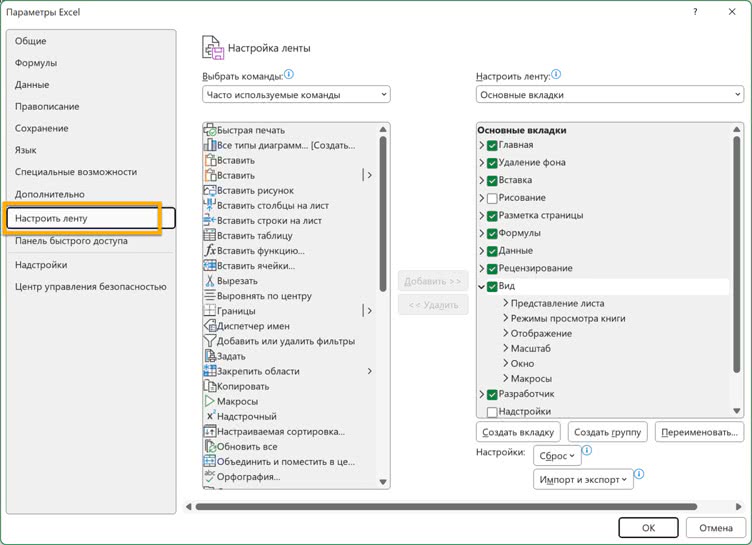Screen dimensions: 752x545
Task: Click the Создать вкладку button
Action: pos(518,432)
